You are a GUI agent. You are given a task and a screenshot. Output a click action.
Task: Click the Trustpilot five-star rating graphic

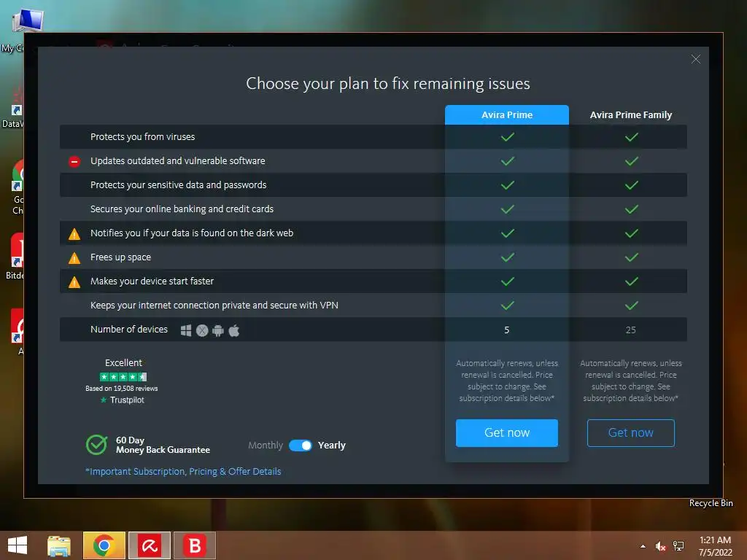pyautogui.click(x=123, y=377)
